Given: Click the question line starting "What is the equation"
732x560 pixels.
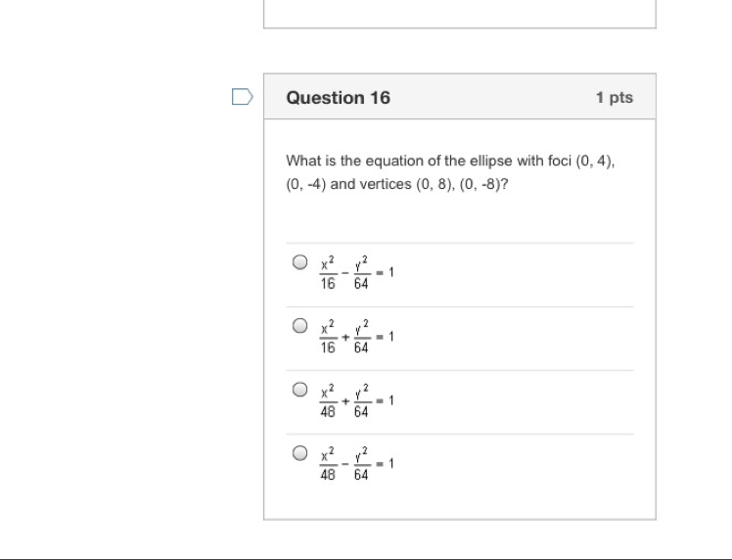Looking at the screenshot, I should click(x=450, y=161).
